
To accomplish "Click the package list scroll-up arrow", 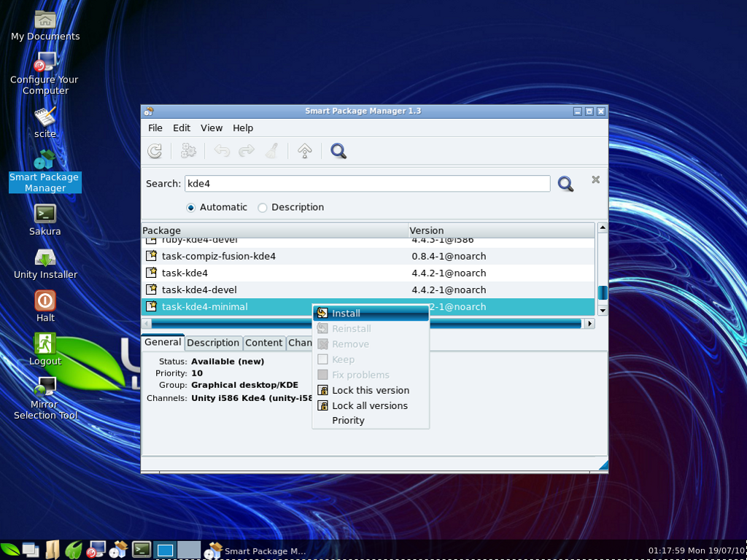I will 603,227.
